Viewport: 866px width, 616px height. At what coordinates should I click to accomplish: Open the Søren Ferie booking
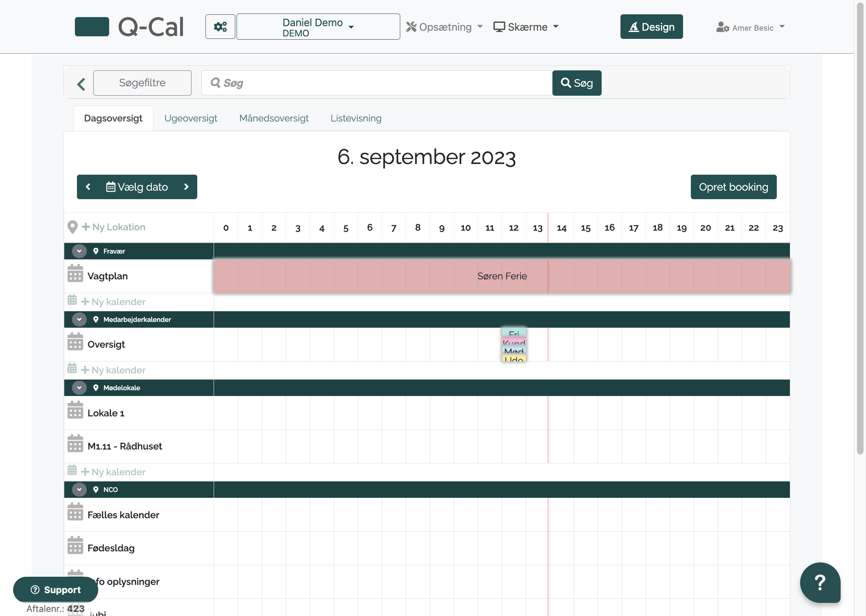click(x=502, y=276)
